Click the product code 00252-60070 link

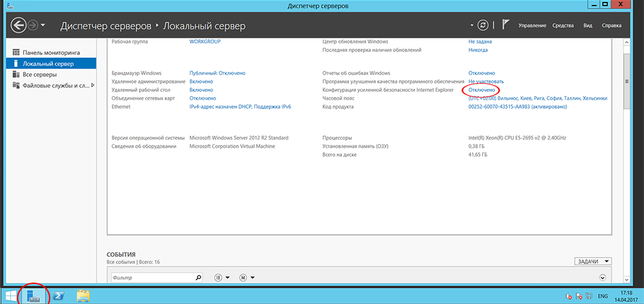tap(518, 106)
